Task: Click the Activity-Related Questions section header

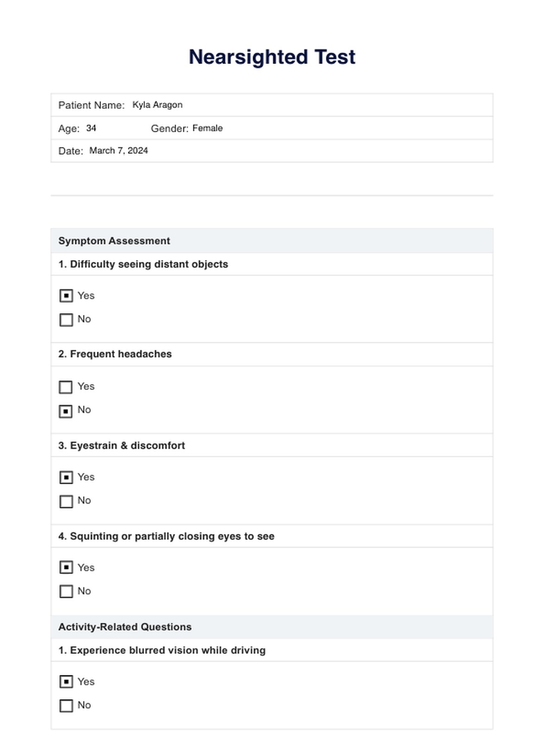Action: [125, 627]
